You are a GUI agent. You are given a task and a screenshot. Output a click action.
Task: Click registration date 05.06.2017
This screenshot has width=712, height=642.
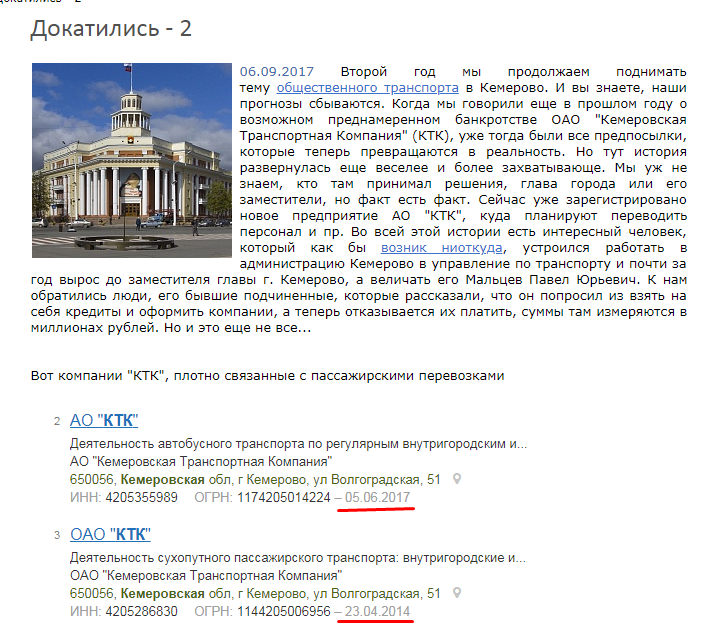pyautogui.click(x=377, y=498)
